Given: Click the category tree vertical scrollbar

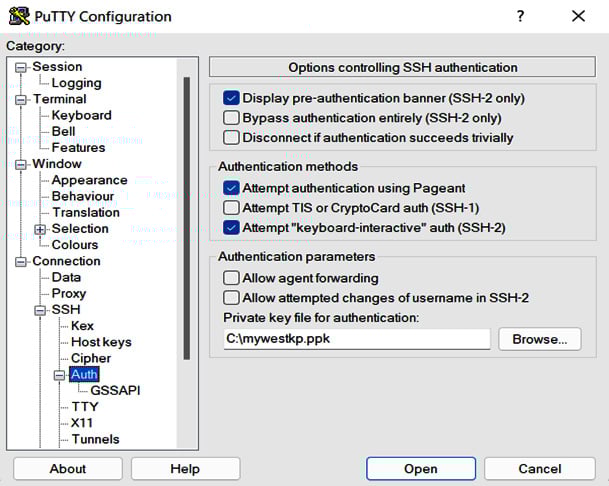Looking at the screenshot, I should point(187,218).
